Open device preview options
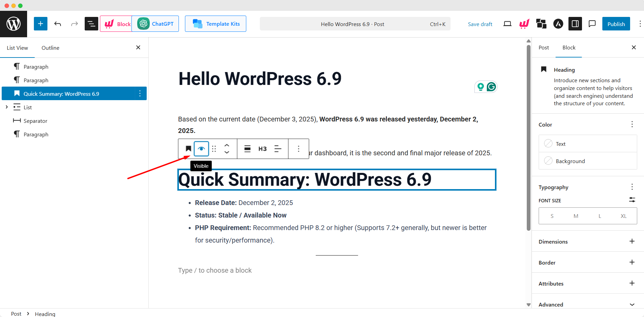The image size is (644, 317). click(507, 24)
